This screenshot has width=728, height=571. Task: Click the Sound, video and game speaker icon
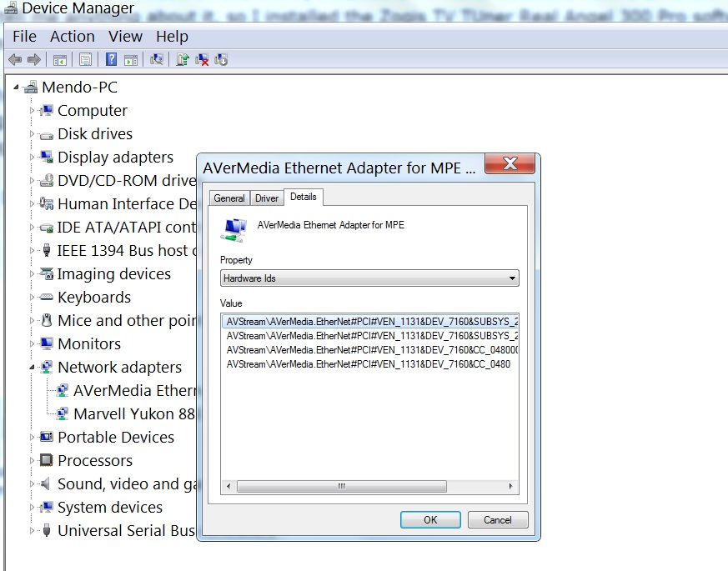coord(45,483)
